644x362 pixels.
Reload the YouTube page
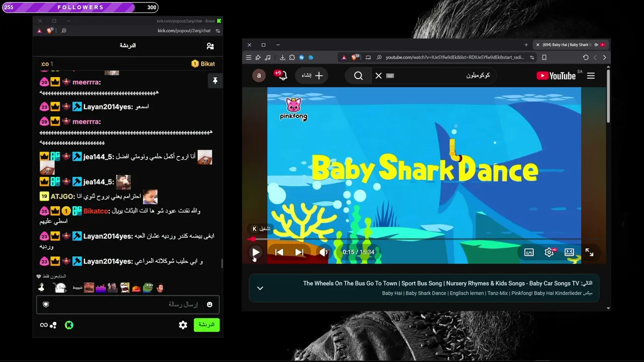click(586, 57)
